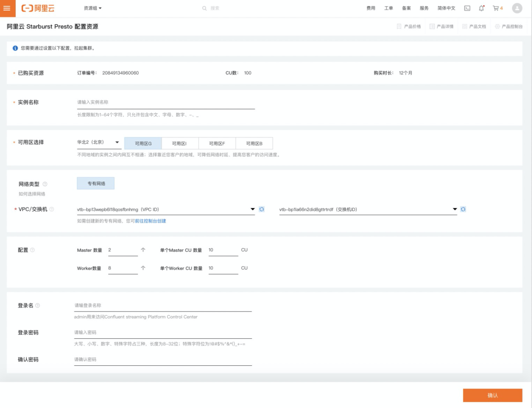Open the 工单 menu
Viewport: 532px width, 408px height.
(x=388, y=8)
